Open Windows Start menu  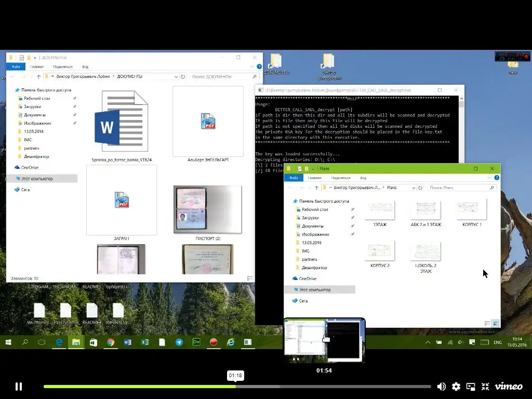pos(8,342)
